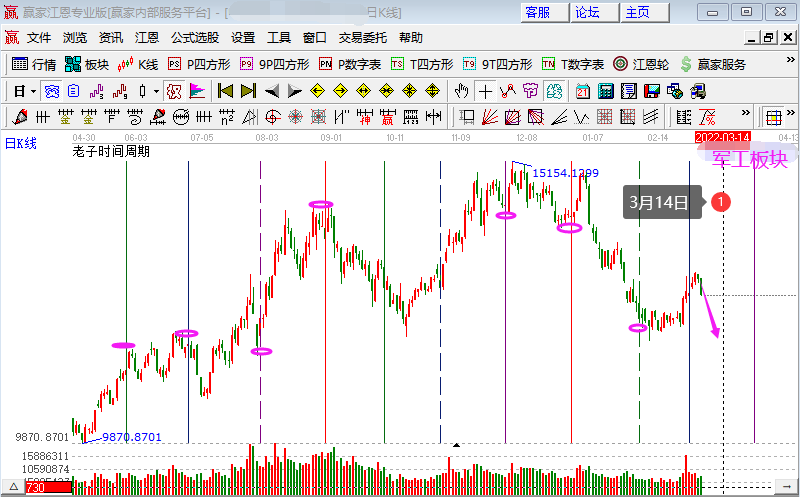
Task: Toggle the 权 adjusted-price button
Action: click(174, 91)
